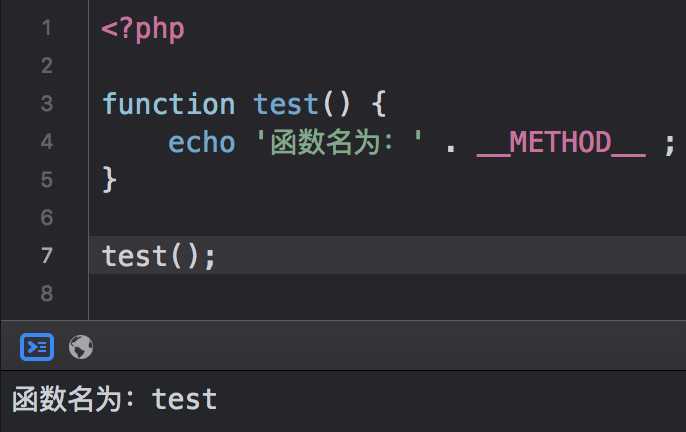Image resolution: width=686 pixels, height=432 pixels.
Task: Select highlighted line number 7
Action: 47,256
